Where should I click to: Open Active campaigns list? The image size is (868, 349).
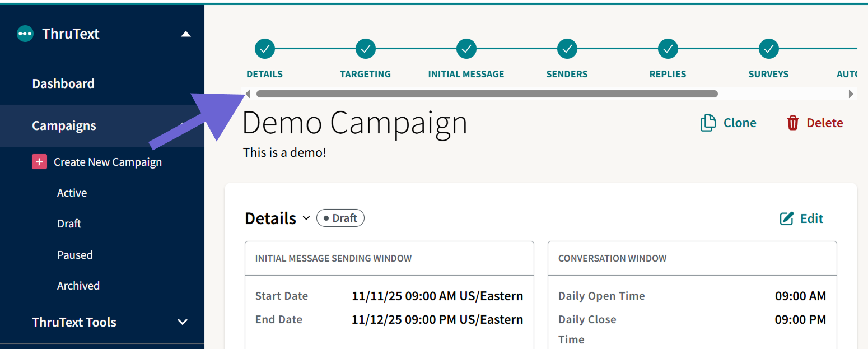click(72, 193)
